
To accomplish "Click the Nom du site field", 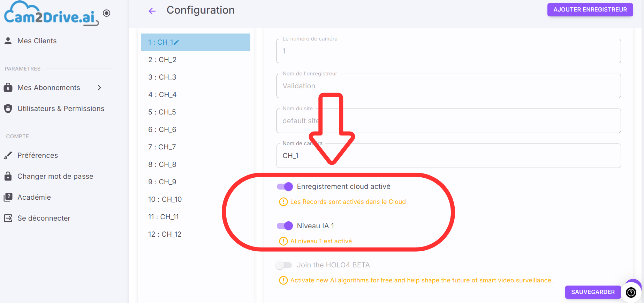I will point(448,121).
